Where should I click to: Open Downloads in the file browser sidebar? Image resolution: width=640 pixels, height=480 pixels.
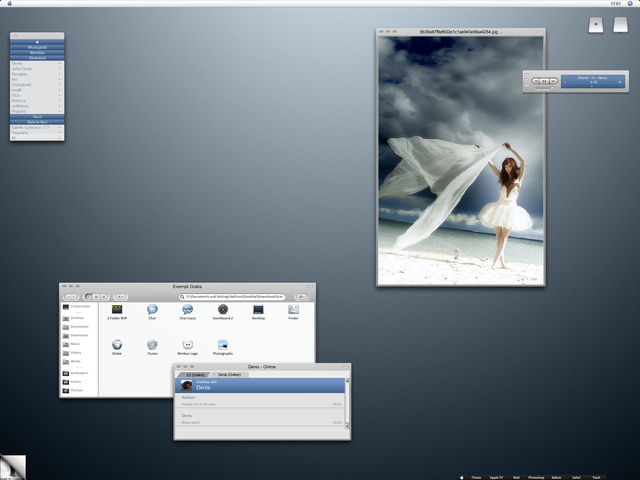[79, 335]
